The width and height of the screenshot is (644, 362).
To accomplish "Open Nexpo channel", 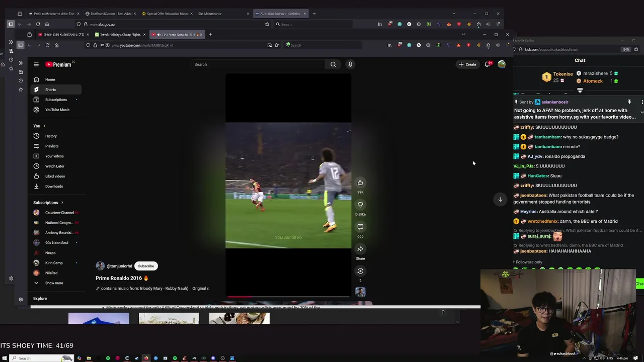I will 55,253.
